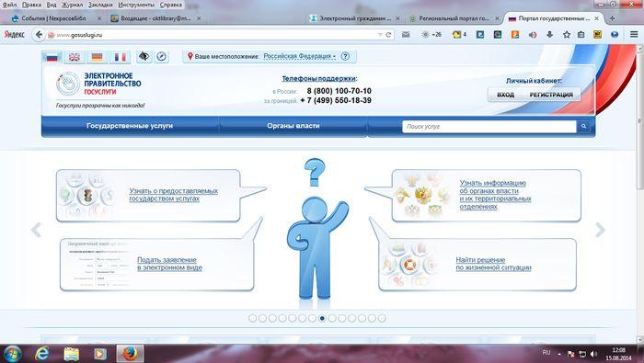Open the Правка menu
The width and height of the screenshot is (644, 363).
coord(31,5)
